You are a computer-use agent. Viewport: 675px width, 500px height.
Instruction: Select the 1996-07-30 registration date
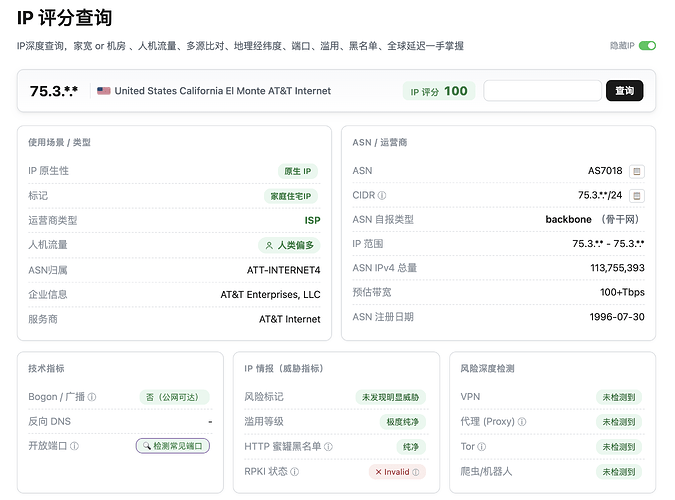pyautogui.click(x=617, y=317)
